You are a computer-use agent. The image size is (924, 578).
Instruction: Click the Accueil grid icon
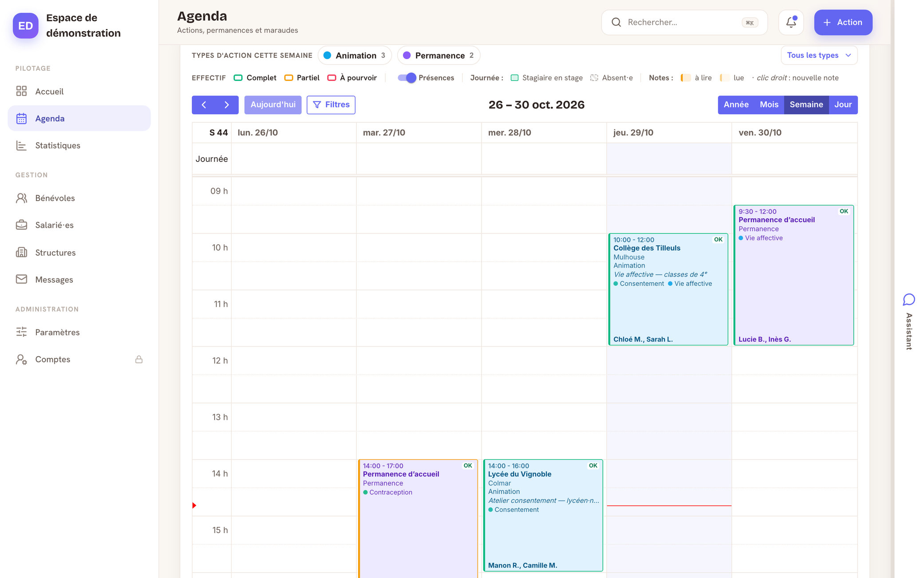coord(21,91)
